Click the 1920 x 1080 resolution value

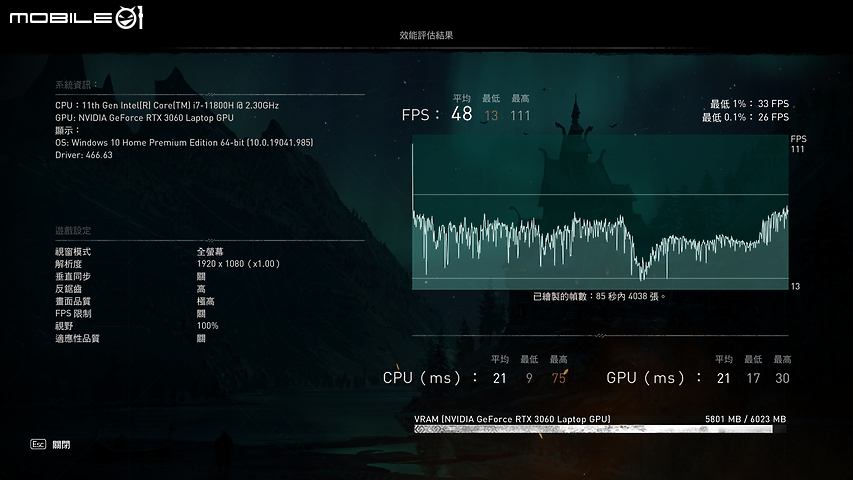coord(238,264)
